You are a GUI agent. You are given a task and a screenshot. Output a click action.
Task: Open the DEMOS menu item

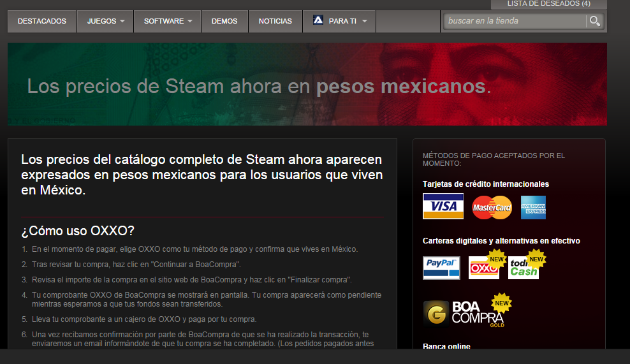pyautogui.click(x=224, y=21)
